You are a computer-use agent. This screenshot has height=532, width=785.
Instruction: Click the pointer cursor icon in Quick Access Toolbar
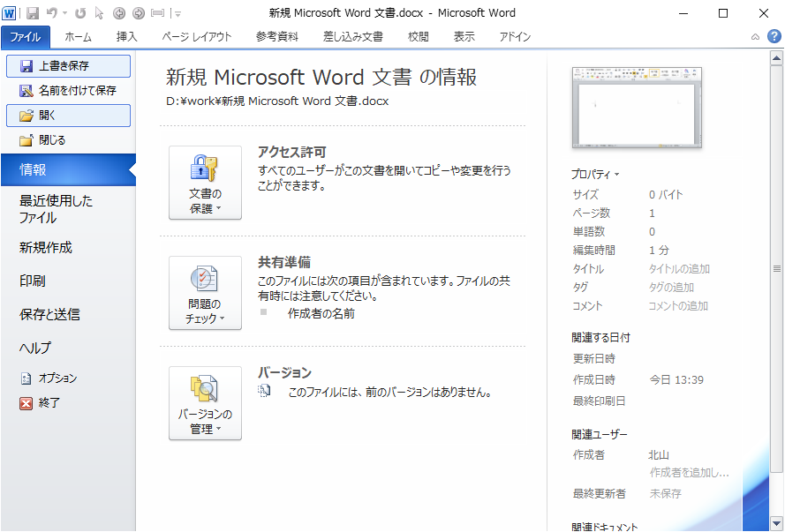tap(99, 13)
